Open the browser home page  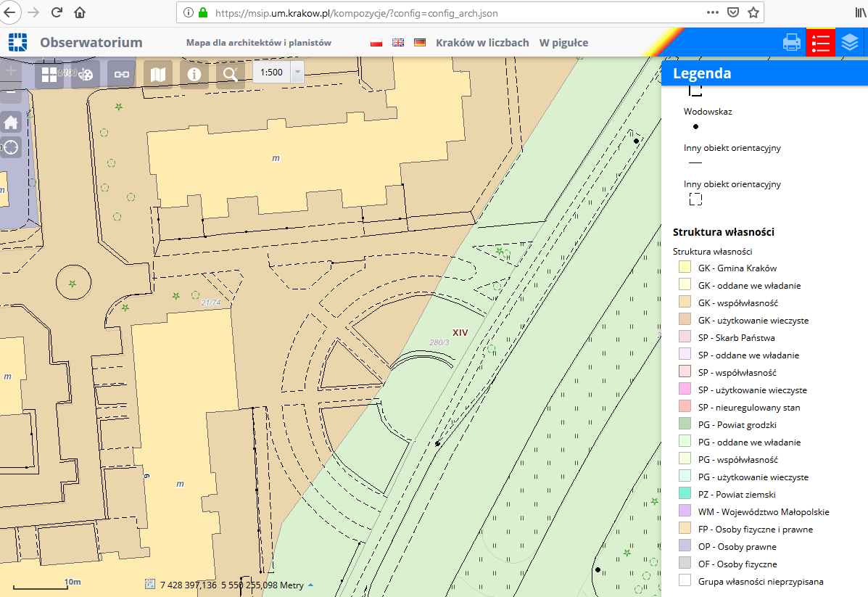(80, 12)
